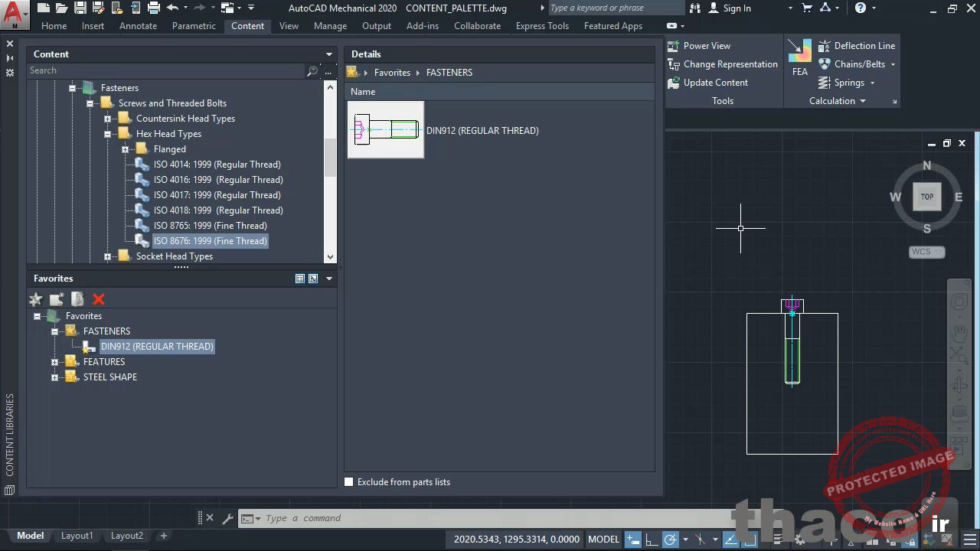The height and width of the screenshot is (551, 980).
Task: Click the Undo arrow icon
Action: [172, 8]
